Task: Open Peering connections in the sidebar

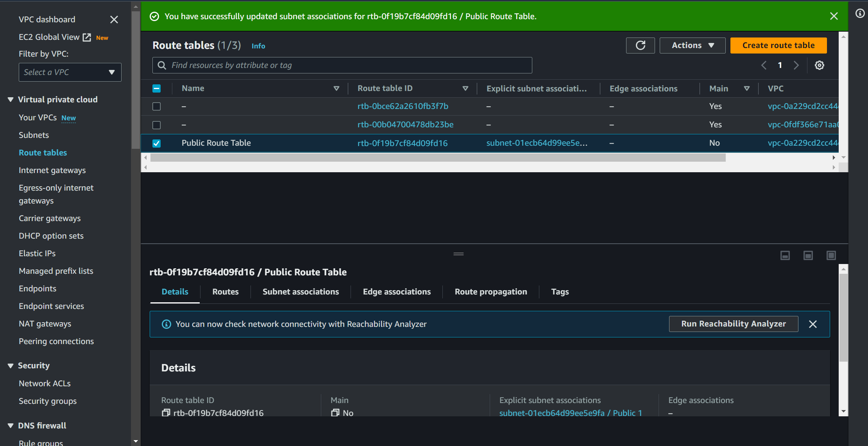Action: point(56,341)
